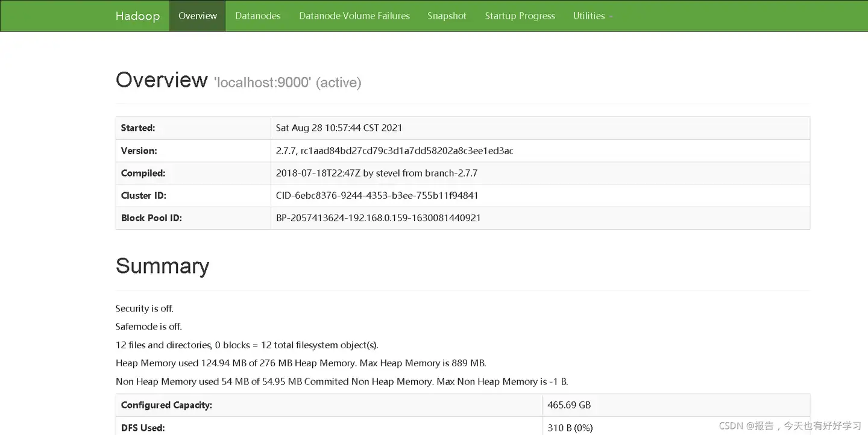Select the Snapshot tab

point(447,16)
